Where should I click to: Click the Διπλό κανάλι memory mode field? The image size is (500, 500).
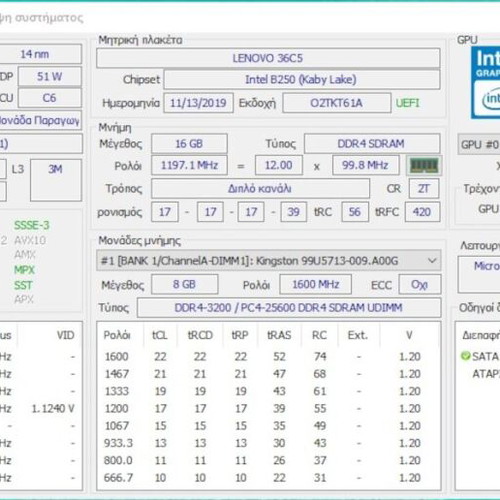tap(260, 189)
